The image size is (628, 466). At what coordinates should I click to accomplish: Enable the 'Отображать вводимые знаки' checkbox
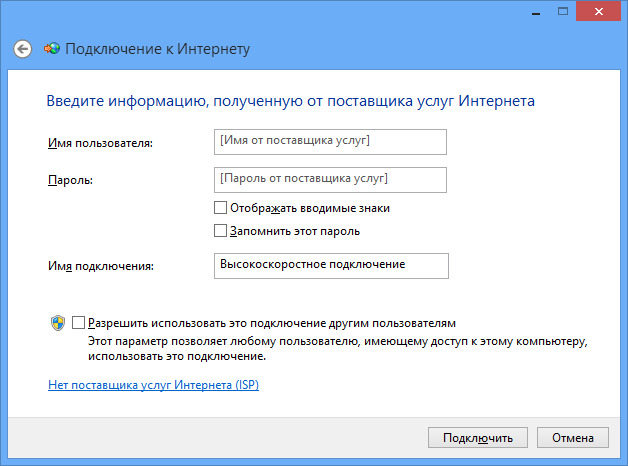[221, 209]
